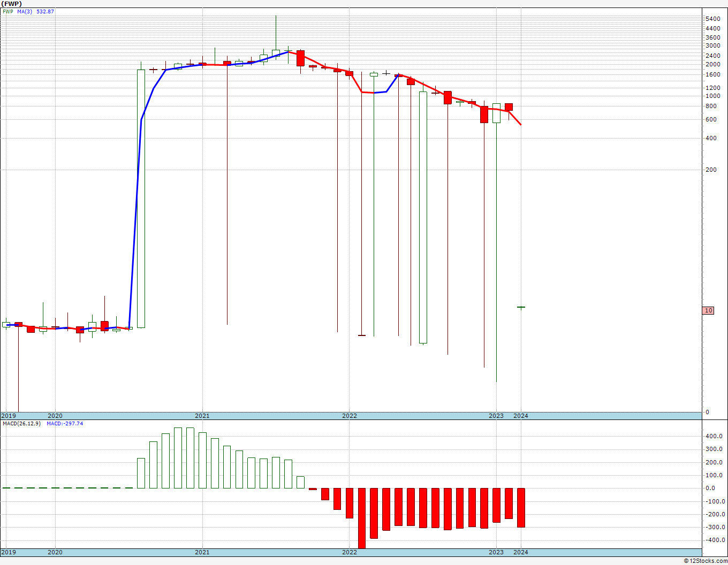Click "2021" on the price chart time axis
728x565 pixels.
coord(202,416)
